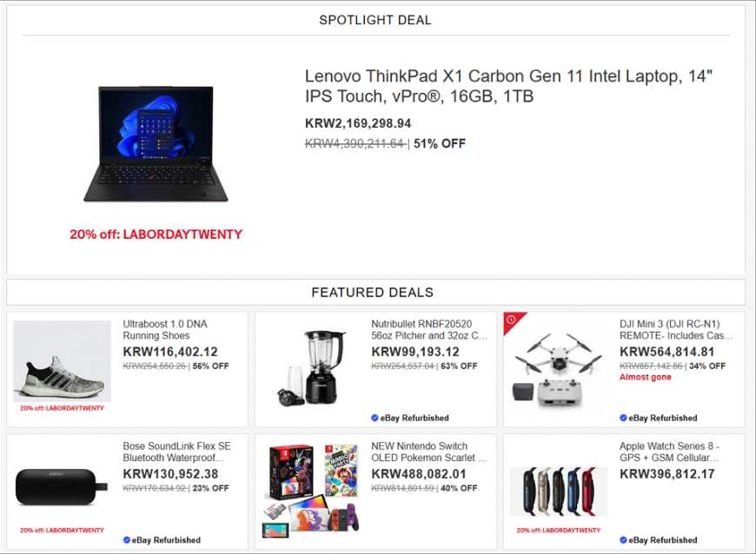
Task: Open Apple Watch Series 8 title link
Action: pyautogui.click(x=669, y=452)
